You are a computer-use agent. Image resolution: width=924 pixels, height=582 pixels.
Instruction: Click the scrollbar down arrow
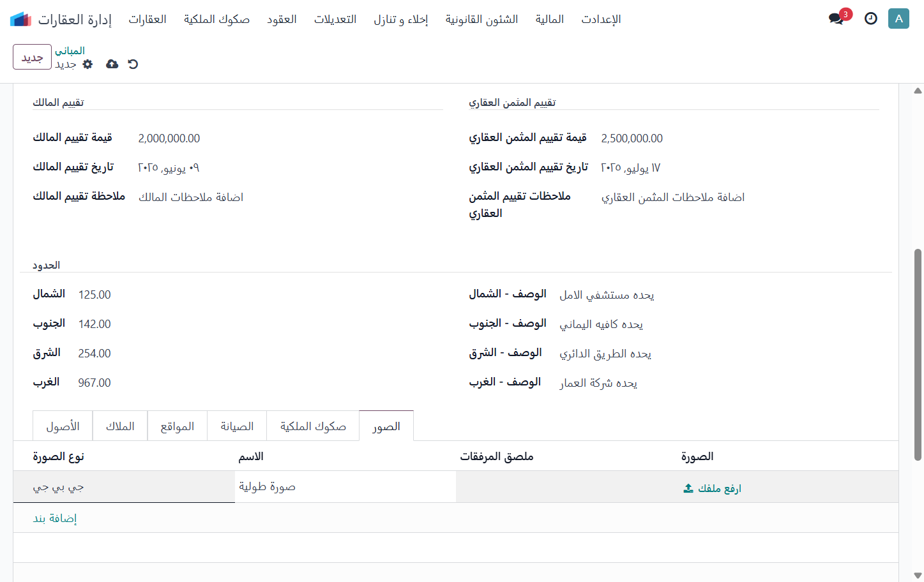[918, 576]
